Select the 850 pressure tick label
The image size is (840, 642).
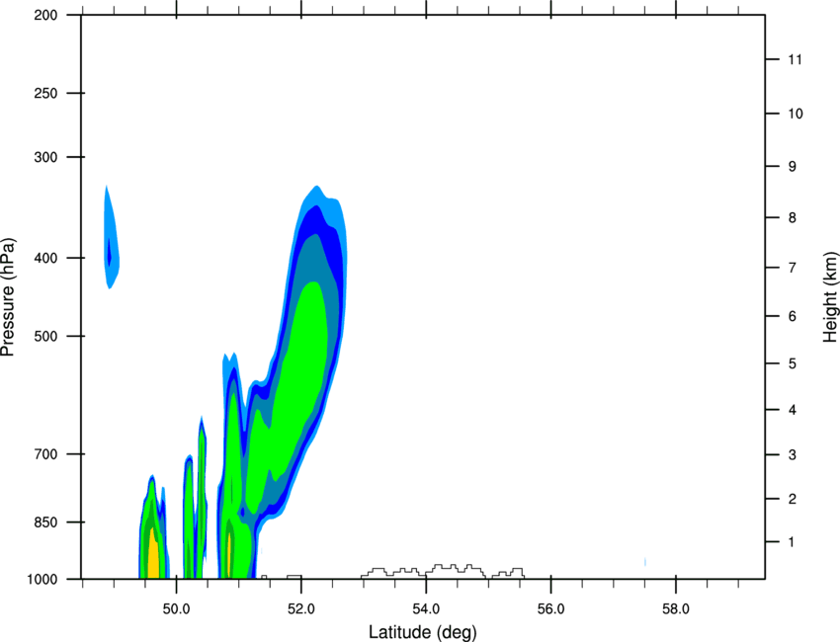[x=45, y=522]
